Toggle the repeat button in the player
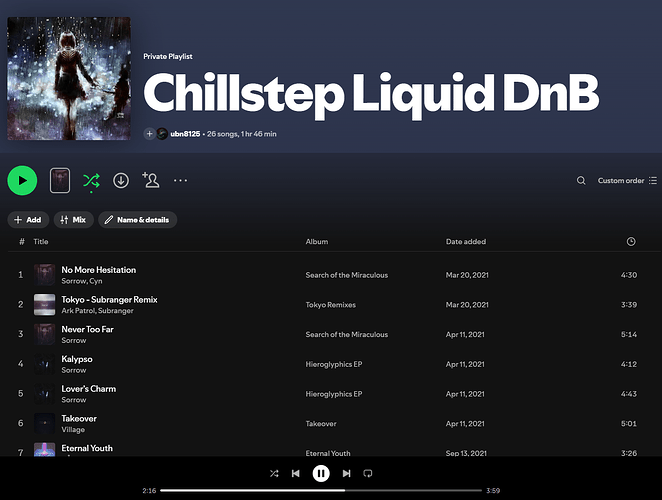The width and height of the screenshot is (662, 500). coord(368,473)
